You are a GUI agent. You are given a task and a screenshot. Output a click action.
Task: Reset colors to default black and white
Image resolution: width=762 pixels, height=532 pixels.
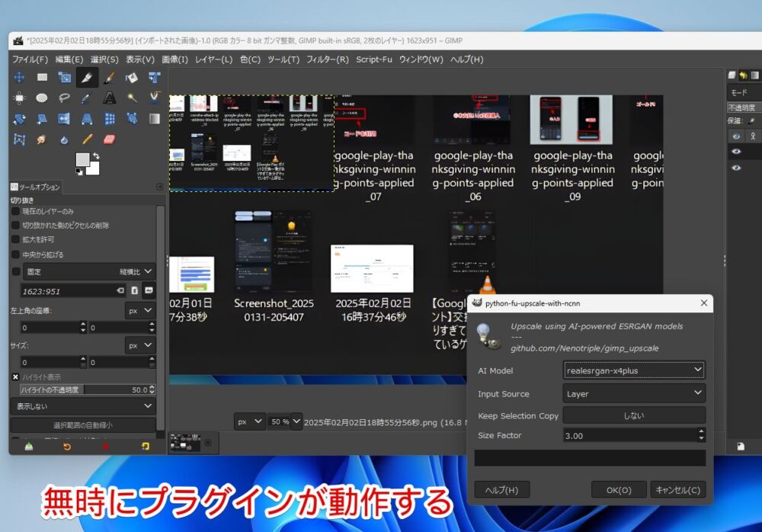point(78,171)
